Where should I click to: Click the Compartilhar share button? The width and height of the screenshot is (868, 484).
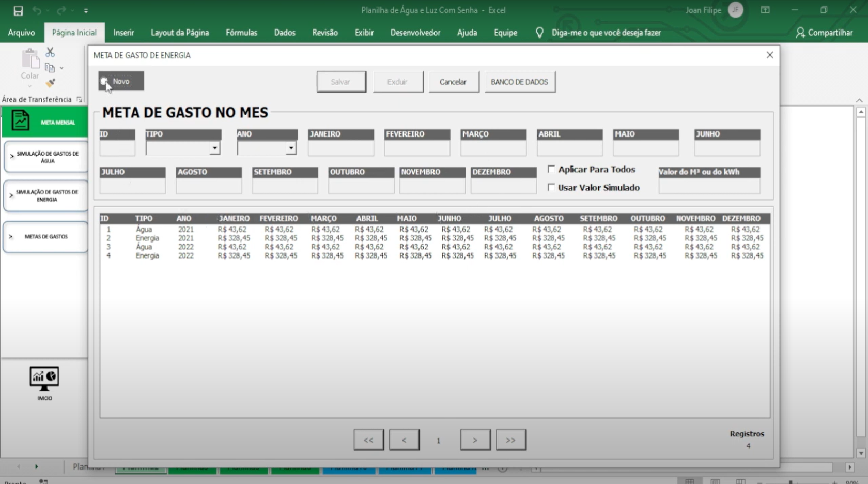(x=824, y=33)
